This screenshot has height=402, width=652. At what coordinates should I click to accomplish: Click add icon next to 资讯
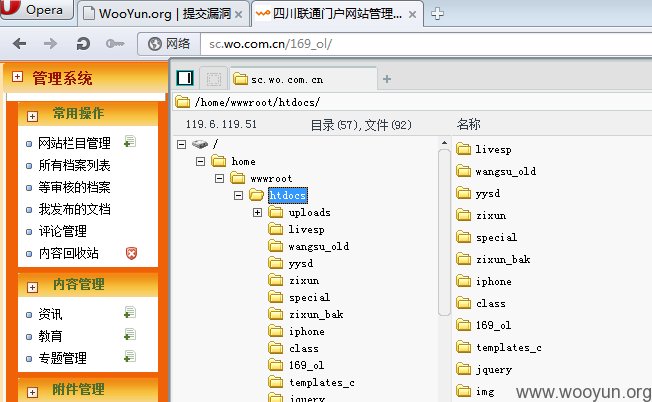coord(130,313)
